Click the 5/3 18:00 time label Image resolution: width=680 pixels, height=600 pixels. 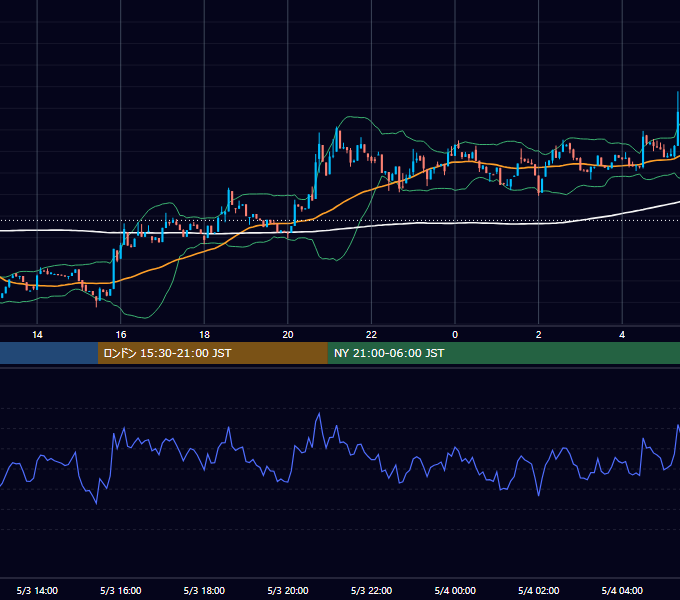pos(204,590)
